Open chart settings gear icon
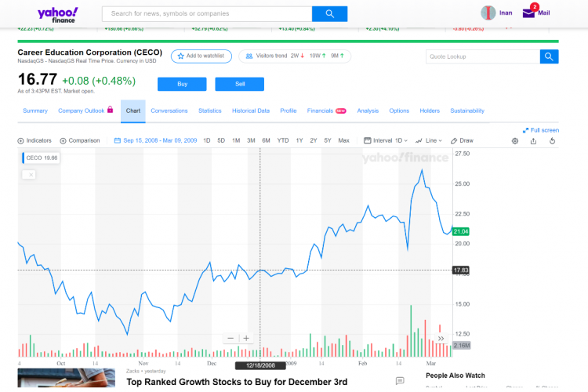 click(x=515, y=141)
